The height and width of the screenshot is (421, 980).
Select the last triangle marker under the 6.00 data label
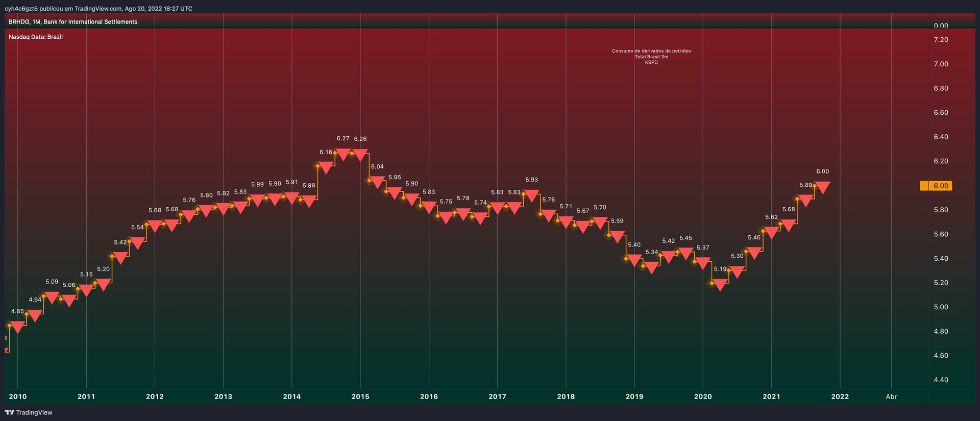point(822,187)
